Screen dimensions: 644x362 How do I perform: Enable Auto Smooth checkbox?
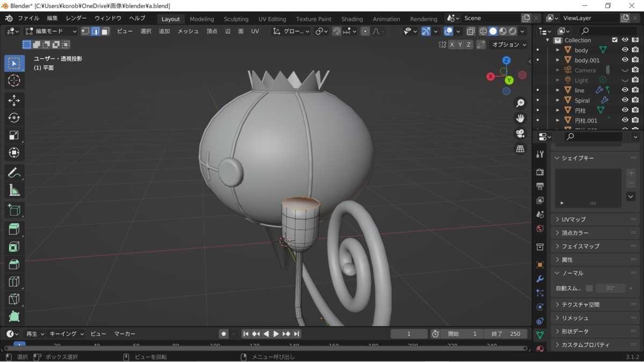tap(589, 288)
